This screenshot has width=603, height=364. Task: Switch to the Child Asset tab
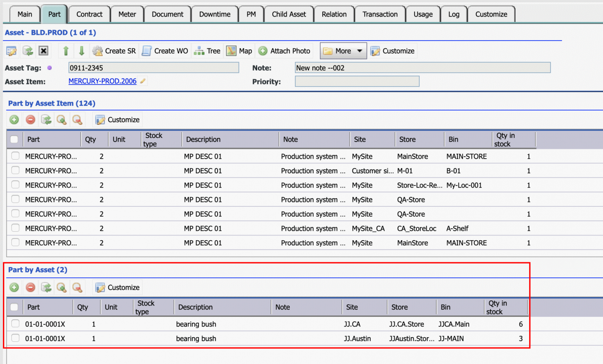pyautogui.click(x=289, y=14)
